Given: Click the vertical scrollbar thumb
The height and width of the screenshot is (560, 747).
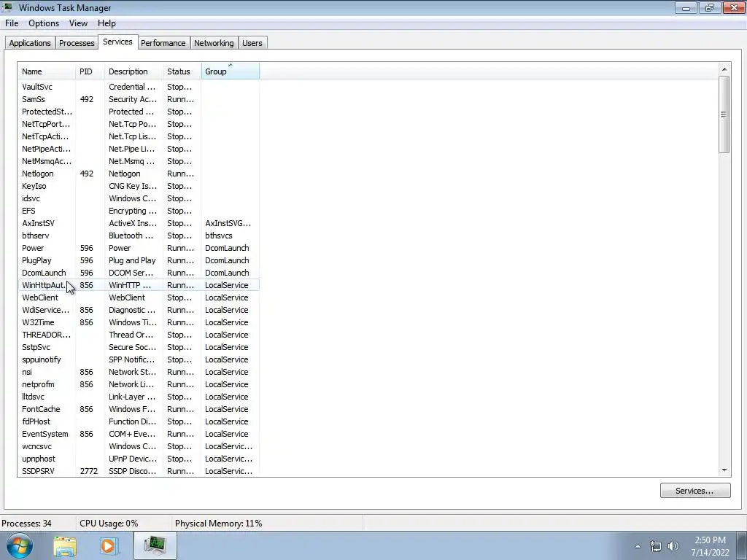Looking at the screenshot, I should pyautogui.click(x=724, y=114).
